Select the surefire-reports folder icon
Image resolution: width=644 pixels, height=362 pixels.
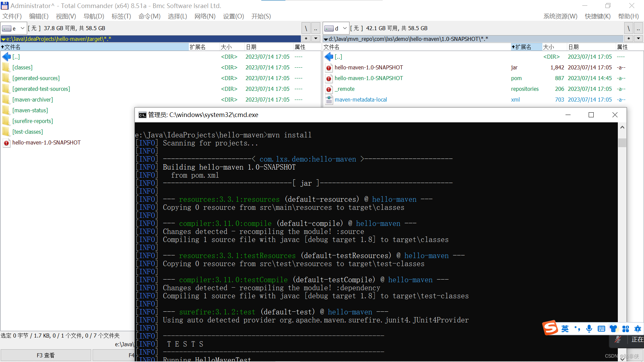(x=6, y=121)
